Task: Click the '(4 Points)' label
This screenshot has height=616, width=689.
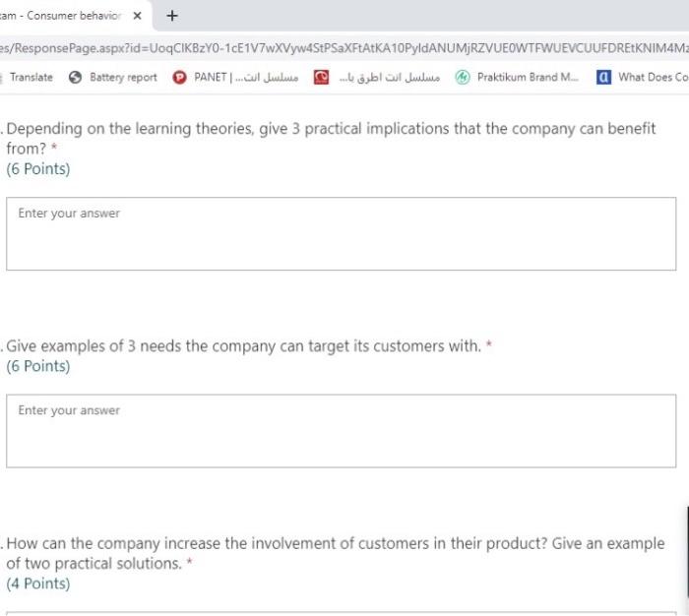Action: click(x=38, y=584)
